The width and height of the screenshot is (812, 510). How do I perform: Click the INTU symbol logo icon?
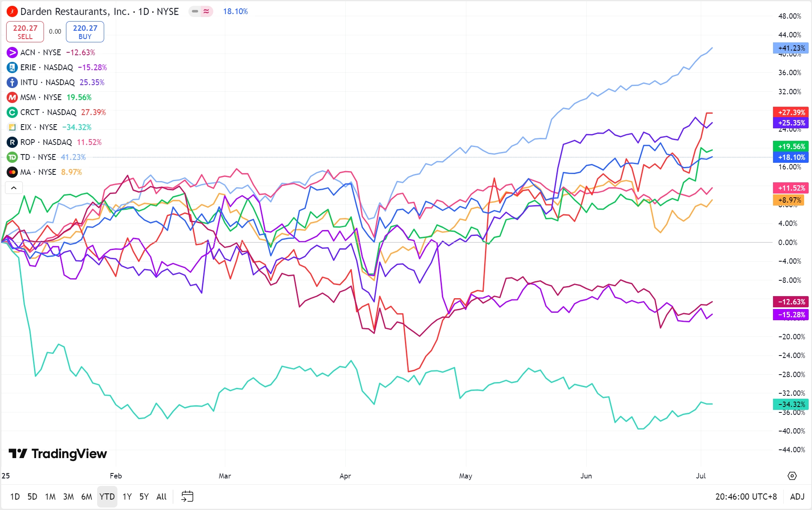[x=12, y=82]
